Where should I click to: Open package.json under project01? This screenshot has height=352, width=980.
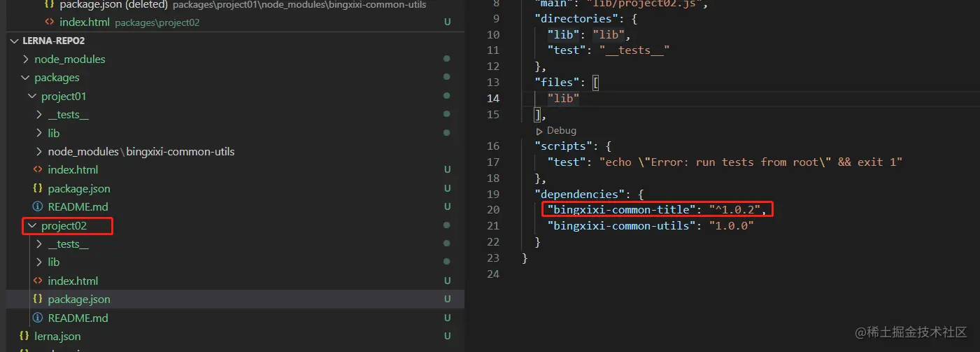79,188
